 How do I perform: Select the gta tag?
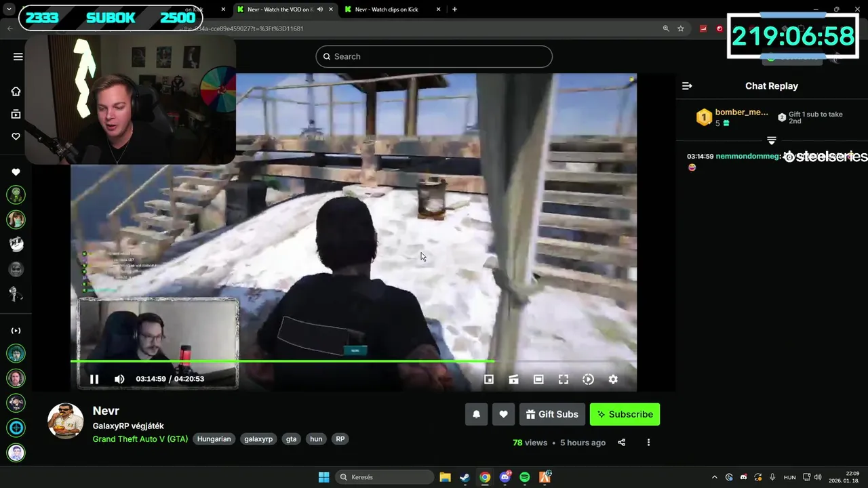point(292,439)
